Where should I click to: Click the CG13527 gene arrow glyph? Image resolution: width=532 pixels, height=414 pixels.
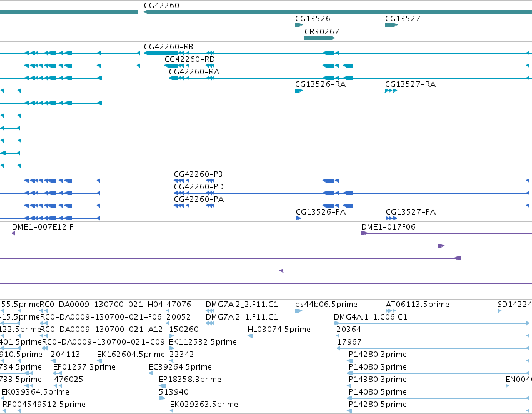391,25
